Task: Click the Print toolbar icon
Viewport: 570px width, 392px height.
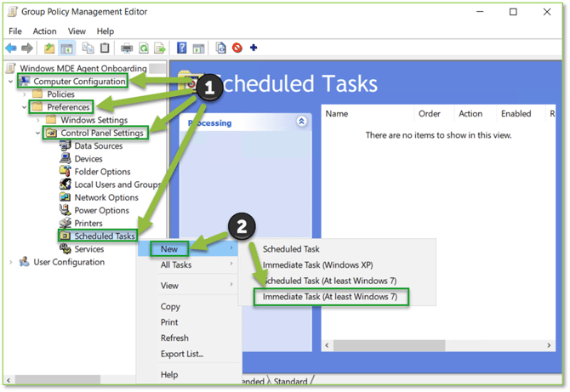Action: point(128,48)
